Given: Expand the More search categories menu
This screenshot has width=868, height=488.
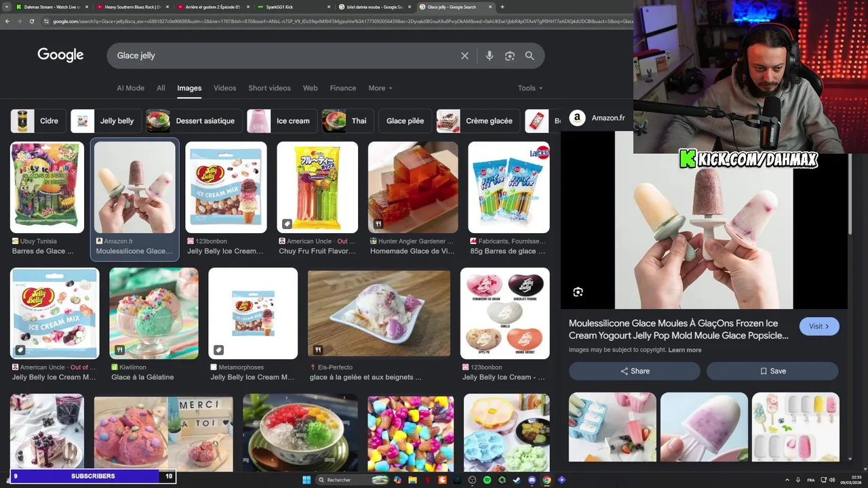Looking at the screenshot, I should tap(380, 88).
